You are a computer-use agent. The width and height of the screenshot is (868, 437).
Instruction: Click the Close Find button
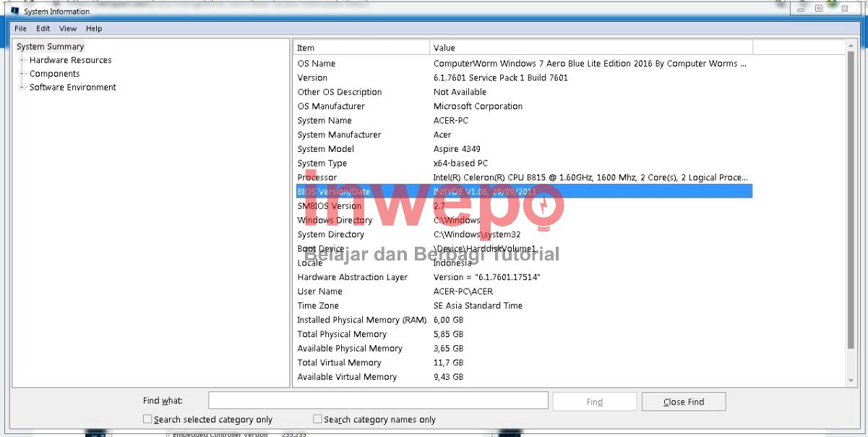[684, 402]
